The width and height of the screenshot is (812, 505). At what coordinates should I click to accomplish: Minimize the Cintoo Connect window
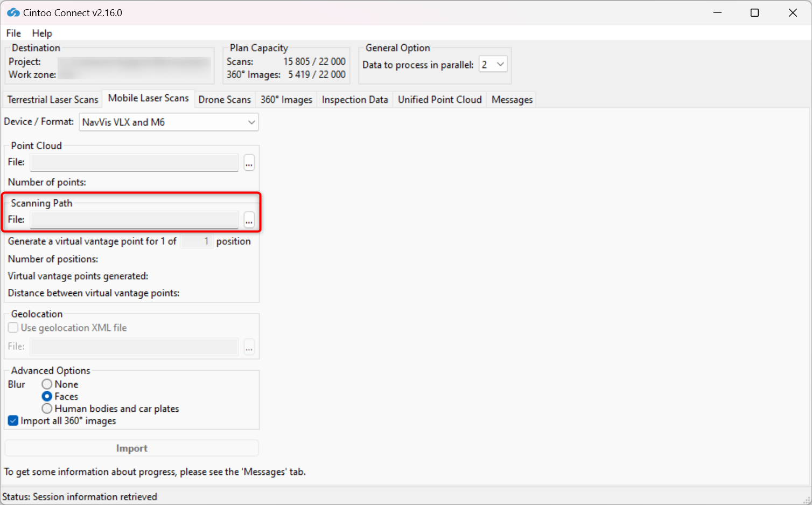pyautogui.click(x=717, y=12)
